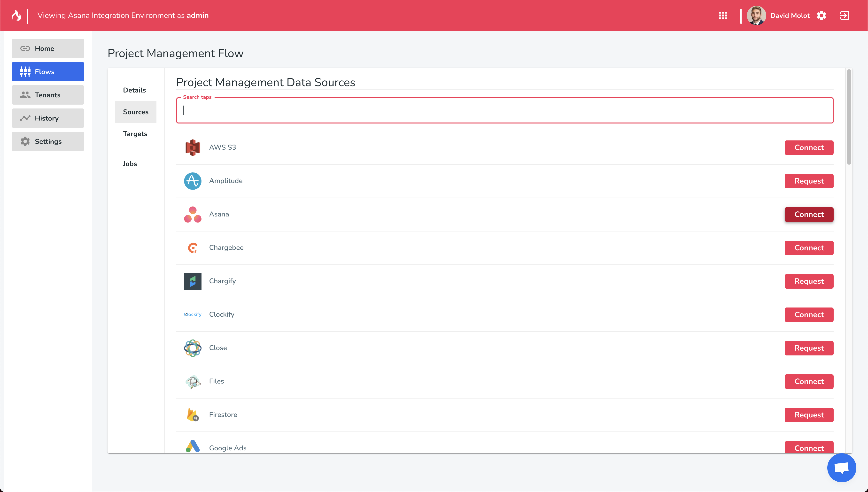Click the Chargebee logo
868x492 pixels.
pos(193,248)
